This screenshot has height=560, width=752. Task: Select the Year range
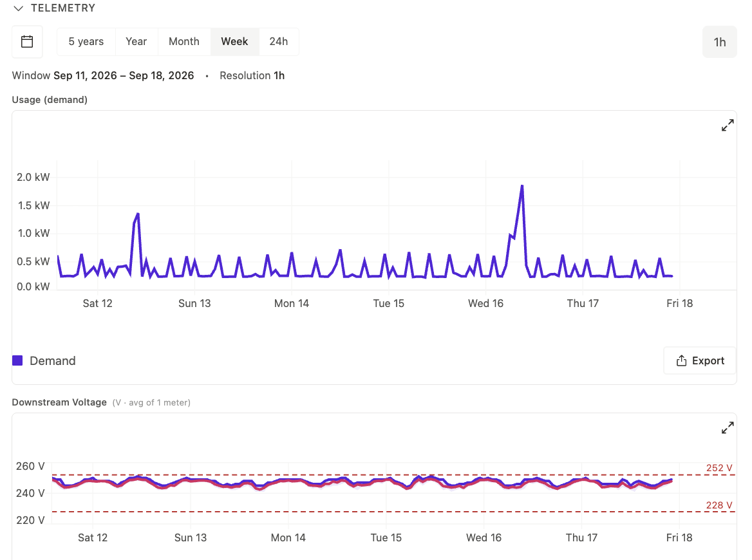pyautogui.click(x=136, y=42)
